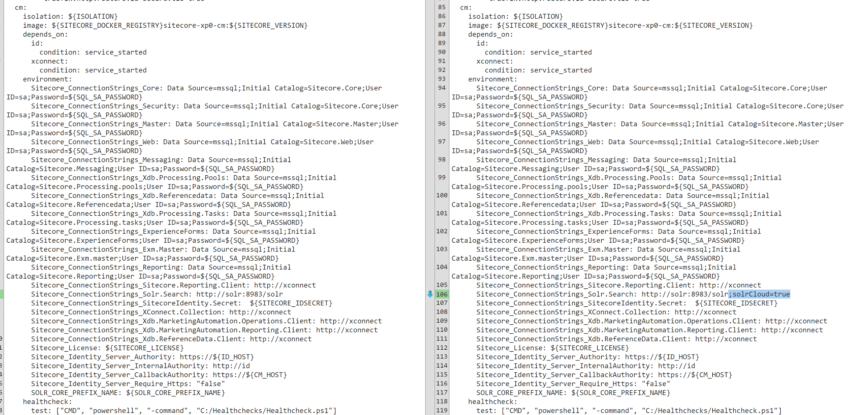Click 'depends_on:' on line 88 in right pane
Image resolution: width=868 pixels, height=415 pixels.
491,34
